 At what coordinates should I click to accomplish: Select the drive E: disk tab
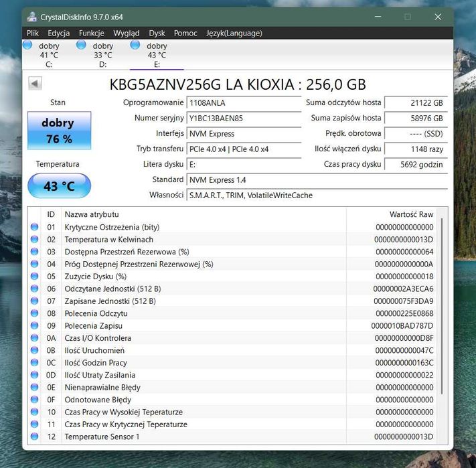pos(157,55)
